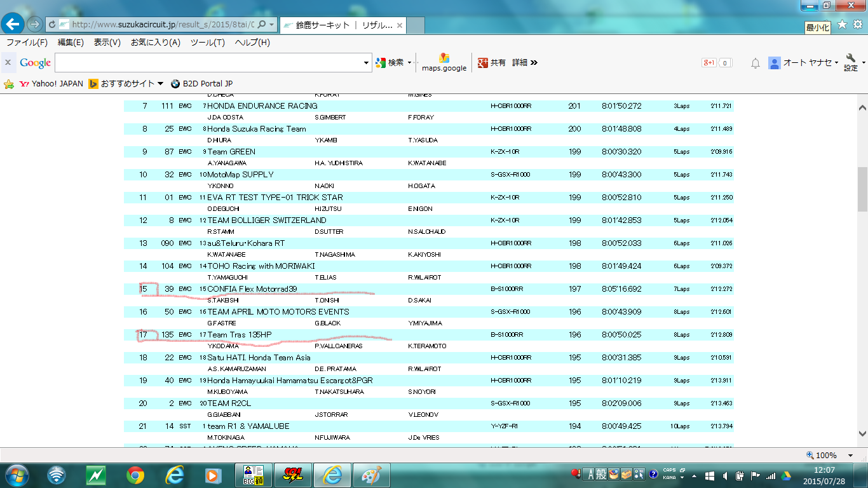Viewport: 868px width, 488px height.
Task: Open the ツール(T) menu
Action: coord(207,43)
